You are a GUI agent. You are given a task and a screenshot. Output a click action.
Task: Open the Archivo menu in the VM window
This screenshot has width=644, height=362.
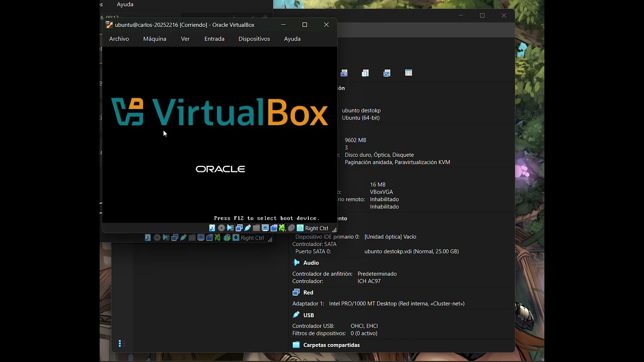tap(119, 39)
